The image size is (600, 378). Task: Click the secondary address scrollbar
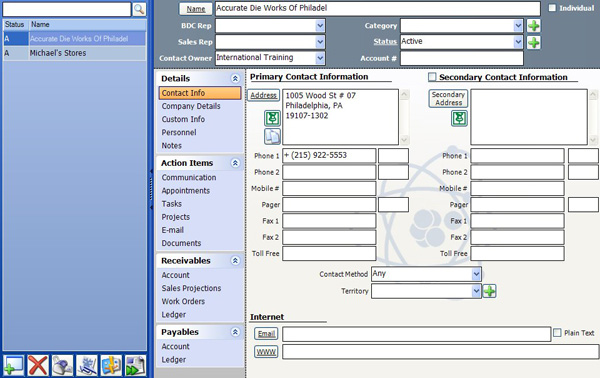point(593,117)
